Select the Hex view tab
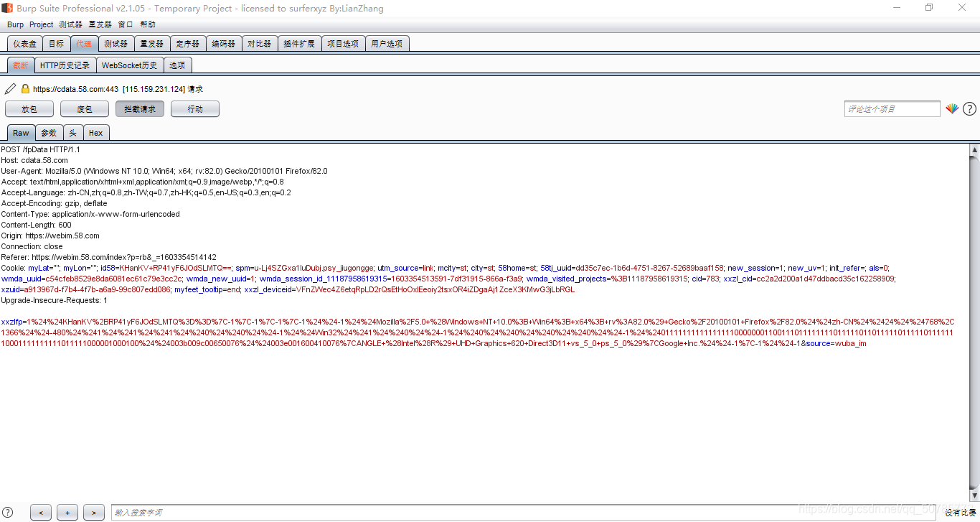The image size is (980, 522). click(96, 133)
